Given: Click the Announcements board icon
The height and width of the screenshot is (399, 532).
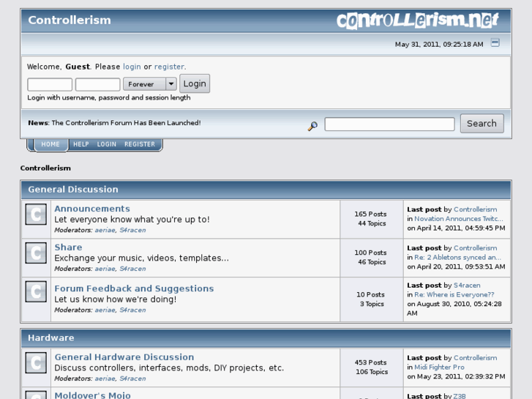Looking at the screenshot, I should coord(36,215).
